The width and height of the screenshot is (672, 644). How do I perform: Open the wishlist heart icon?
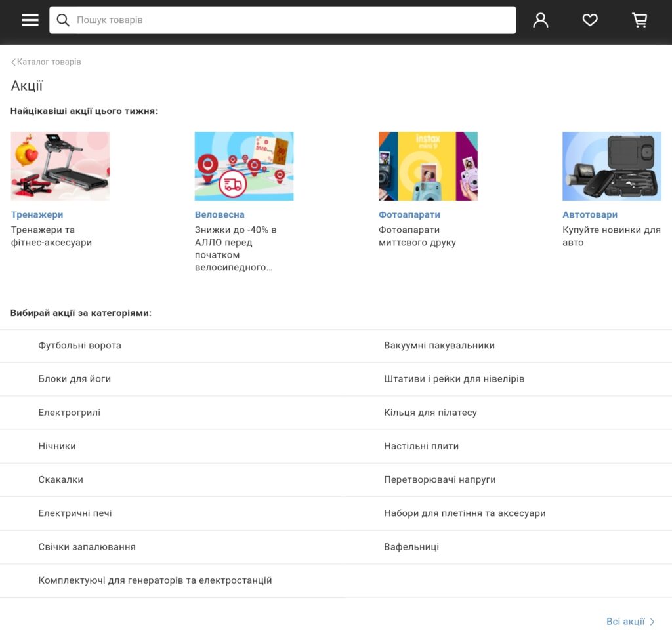[x=590, y=20]
